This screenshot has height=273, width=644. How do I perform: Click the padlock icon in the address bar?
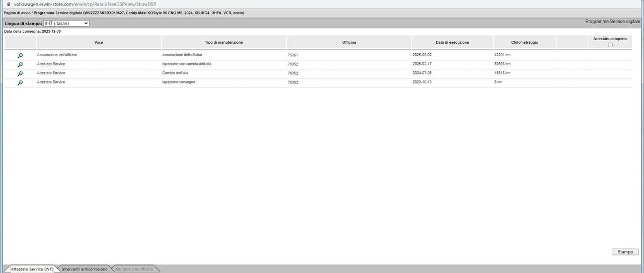point(8,4)
